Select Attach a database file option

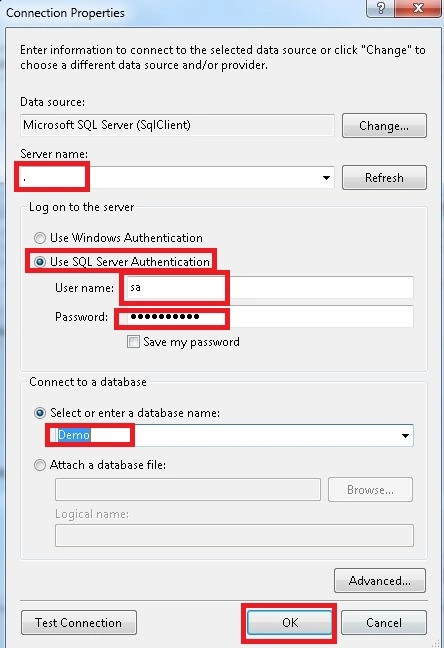coord(40,465)
